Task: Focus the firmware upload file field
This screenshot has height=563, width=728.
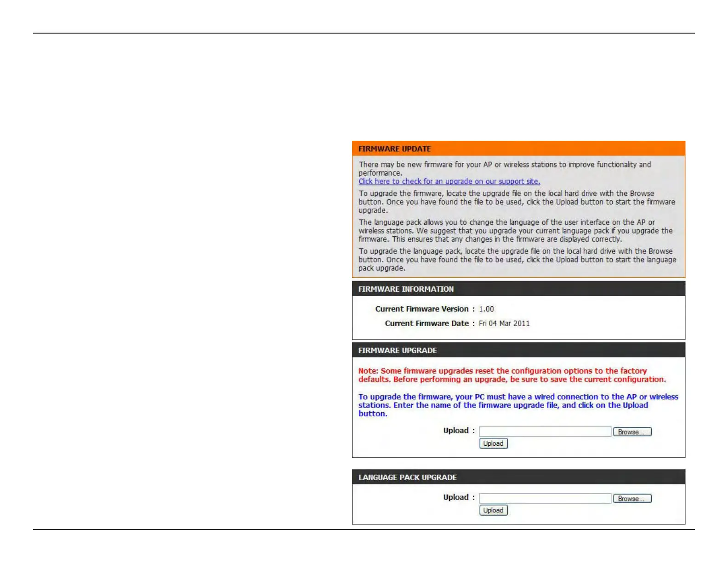Action: 545,432
